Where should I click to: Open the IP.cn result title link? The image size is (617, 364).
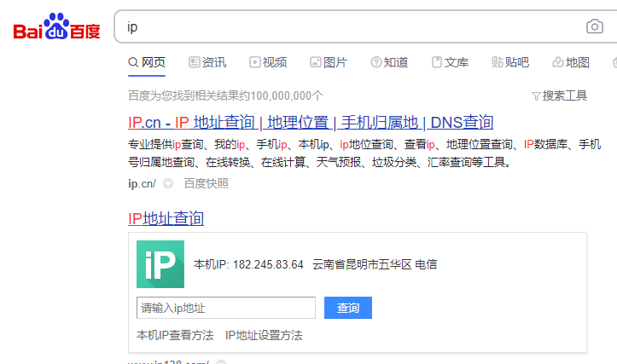pos(311,123)
